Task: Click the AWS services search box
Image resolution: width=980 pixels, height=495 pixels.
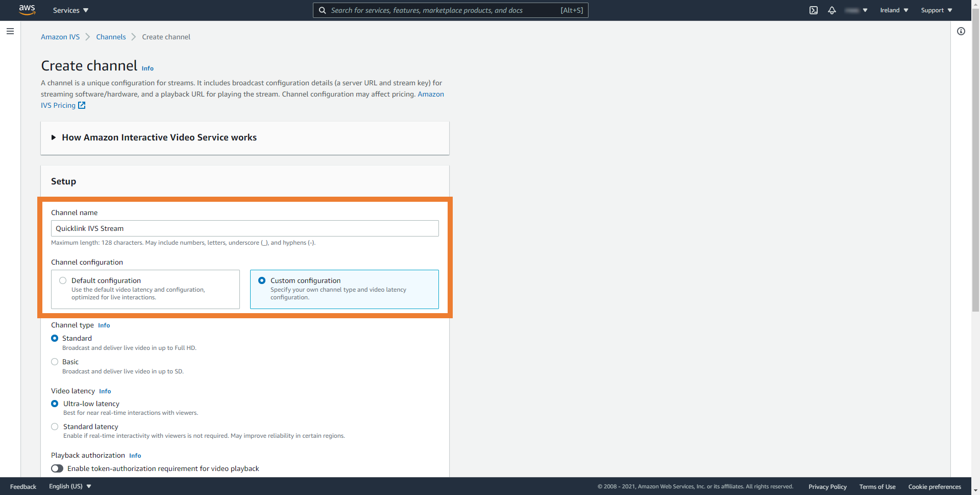Action: [451, 10]
